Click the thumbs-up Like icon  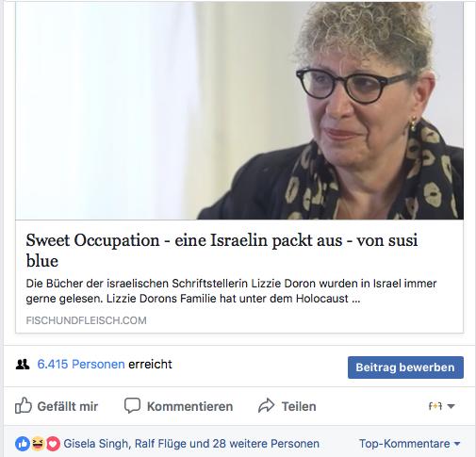pos(24,405)
